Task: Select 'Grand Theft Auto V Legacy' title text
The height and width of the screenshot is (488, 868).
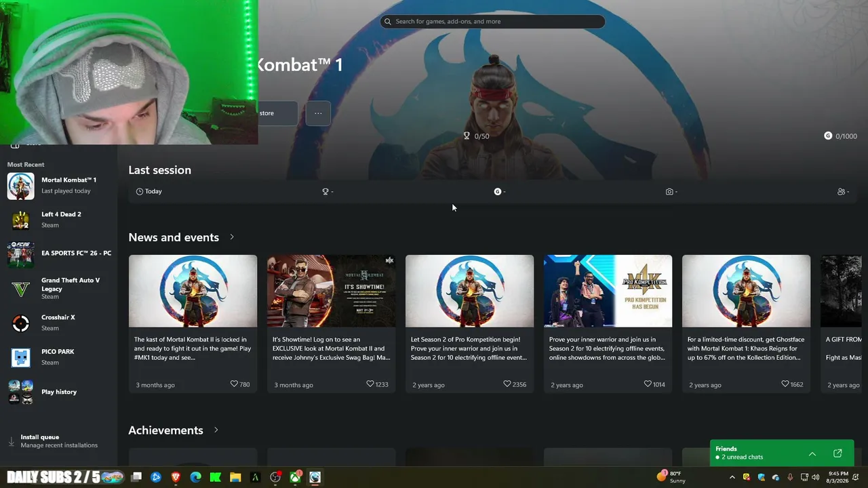Action: point(71,285)
